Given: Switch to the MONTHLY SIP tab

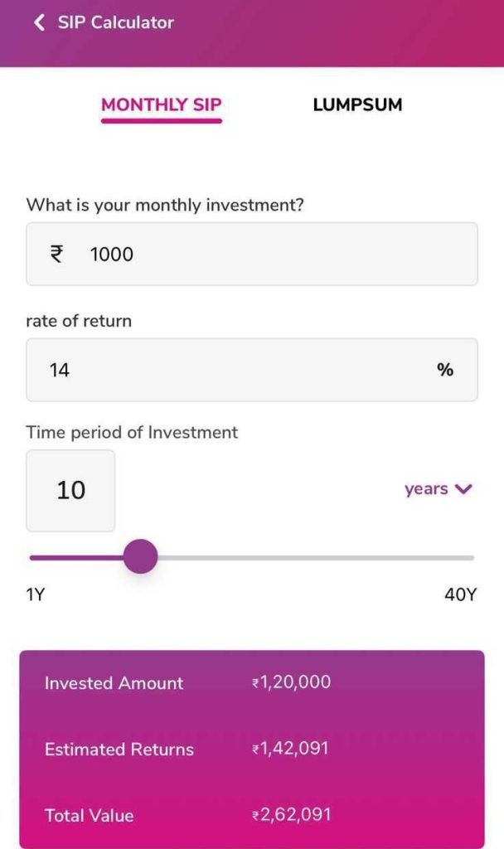Looking at the screenshot, I should point(162,105).
